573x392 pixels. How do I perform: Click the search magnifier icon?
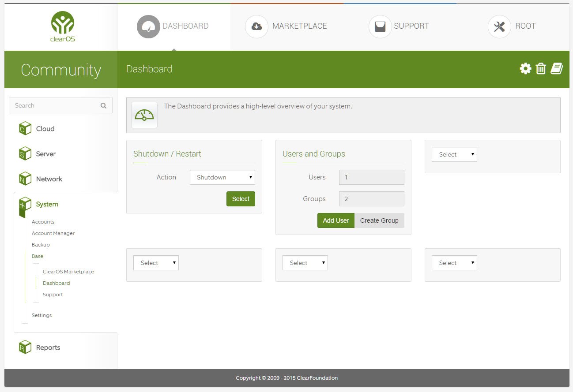pos(103,106)
